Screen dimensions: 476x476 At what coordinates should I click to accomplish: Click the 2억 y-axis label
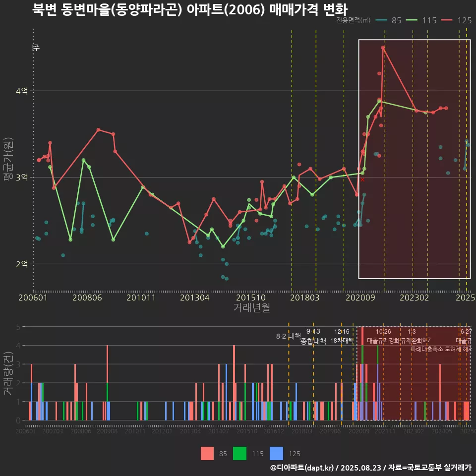click(22, 264)
